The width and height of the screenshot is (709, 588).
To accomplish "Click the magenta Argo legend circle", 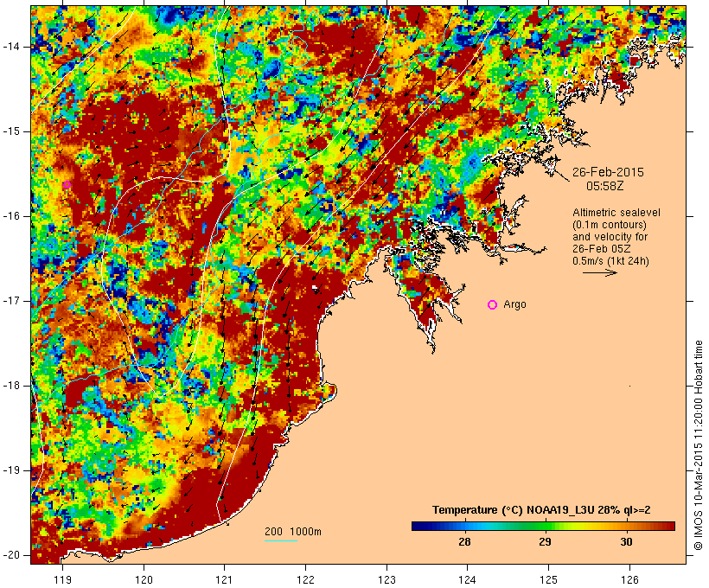I will point(493,305).
